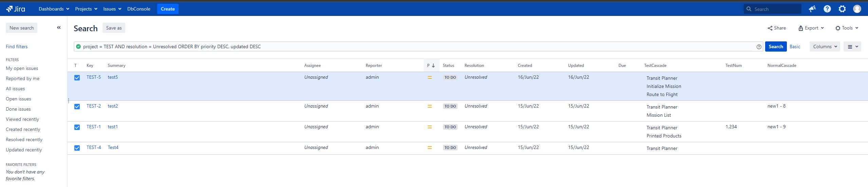Image resolution: width=868 pixels, height=187 pixels.
Task: Click the green valid query checkmark
Action: tap(78, 46)
